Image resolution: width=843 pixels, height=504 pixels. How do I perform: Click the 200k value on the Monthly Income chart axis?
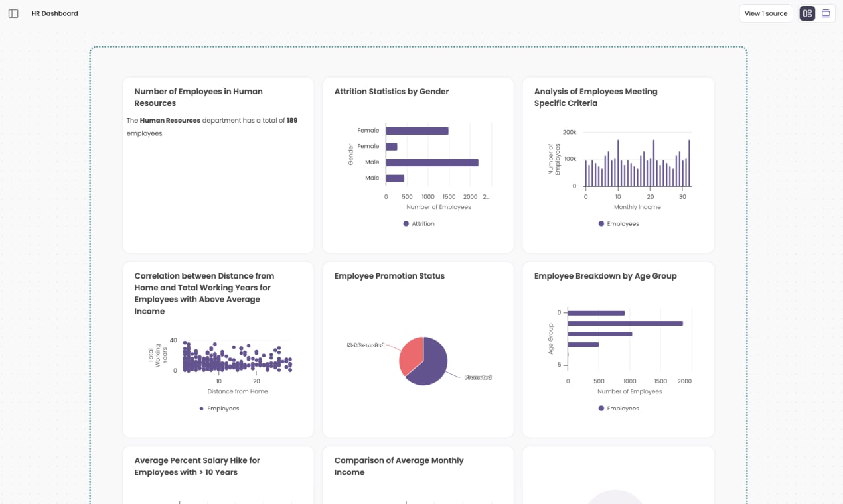point(570,132)
